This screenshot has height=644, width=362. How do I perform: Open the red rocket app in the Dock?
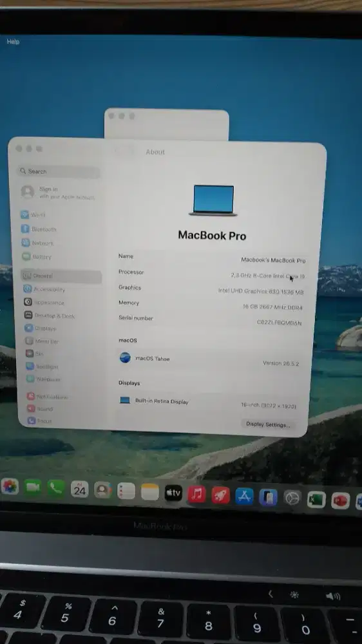click(221, 496)
